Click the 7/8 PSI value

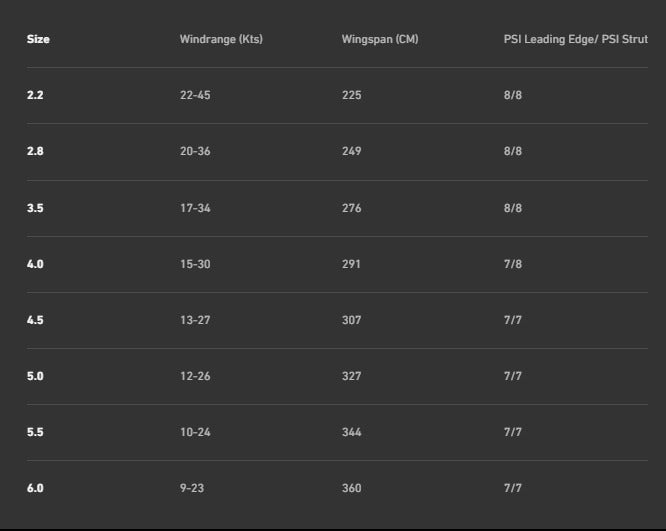(x=513, y=264)
